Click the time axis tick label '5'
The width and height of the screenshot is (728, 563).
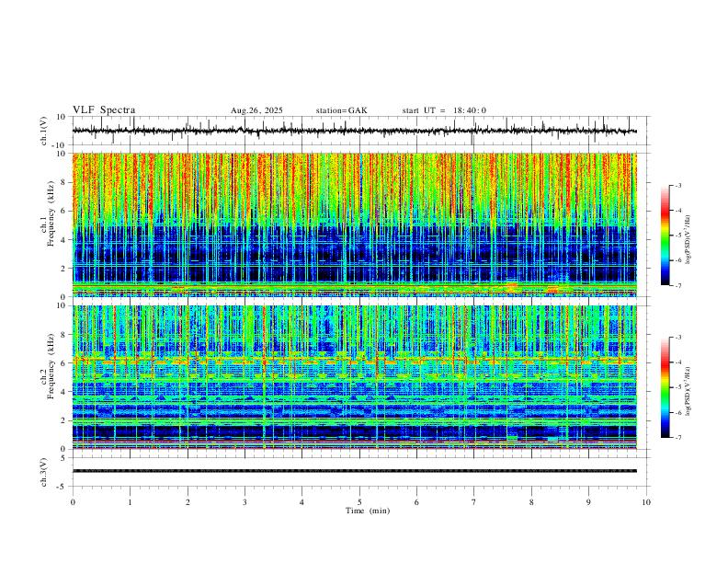pyautogui.click(x=359, y=502)
